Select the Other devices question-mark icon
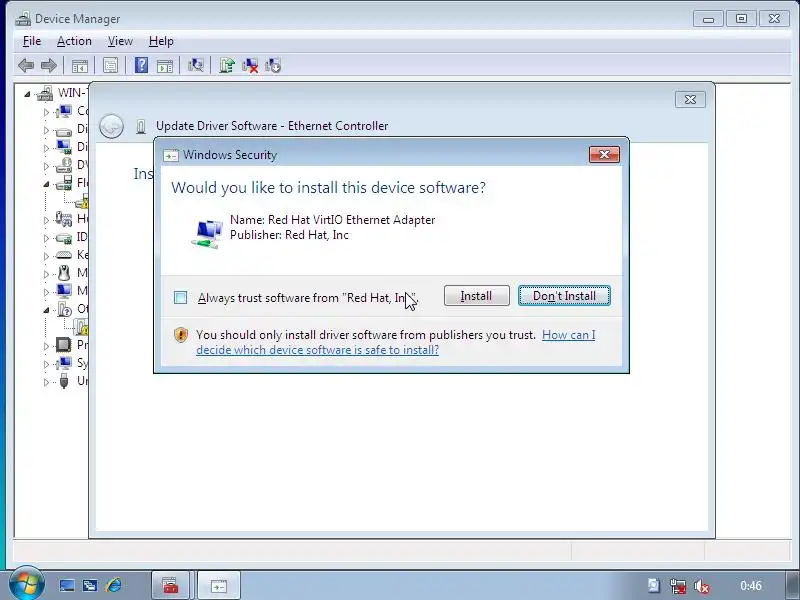Image resolution: width=800 pixels, height=600 pixels. pyautogui.click(x=64, y=309)
